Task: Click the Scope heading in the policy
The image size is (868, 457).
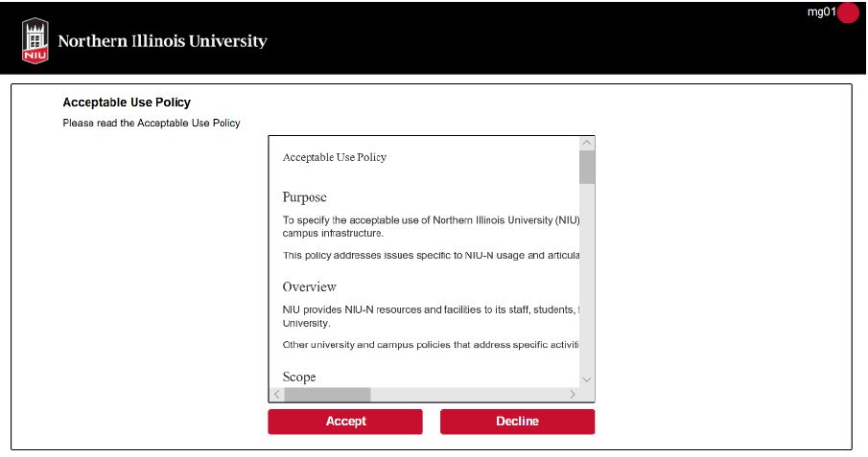Action: point(299,377)
